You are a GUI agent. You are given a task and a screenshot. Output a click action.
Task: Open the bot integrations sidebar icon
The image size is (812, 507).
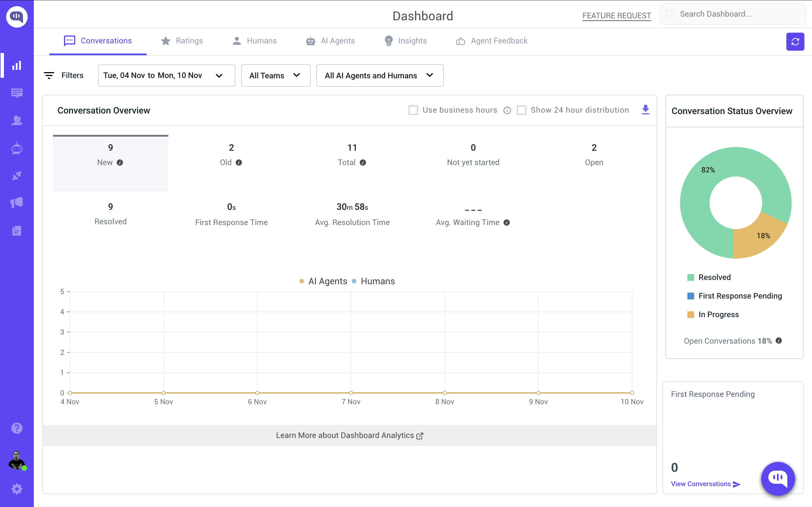[17, 148]
